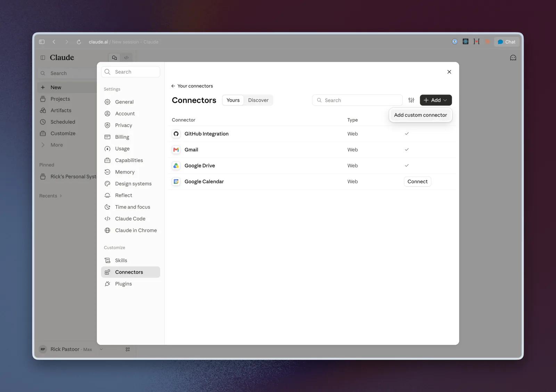Expand the Recents section
This screenshot has height=392, width=556.
coord(51,196)
